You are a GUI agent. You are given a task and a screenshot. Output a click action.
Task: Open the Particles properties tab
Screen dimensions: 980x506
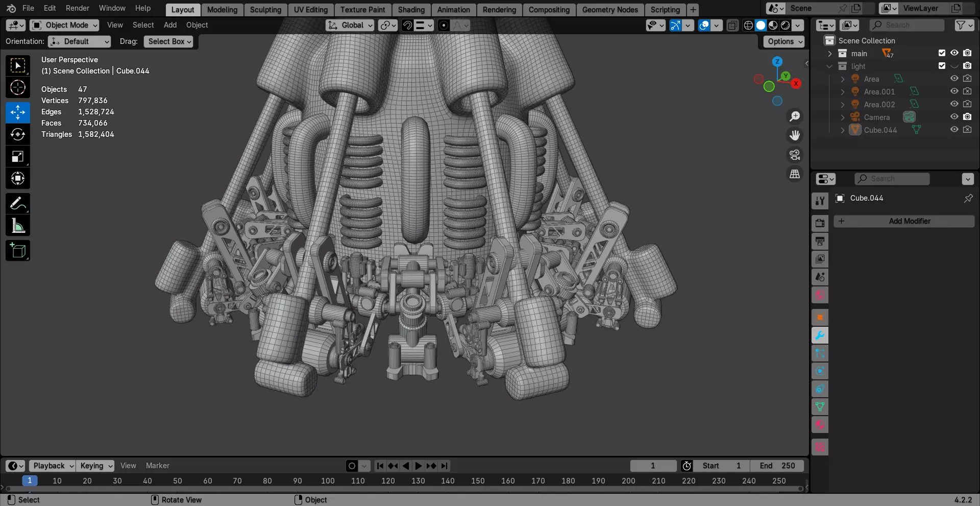point(820,353)
